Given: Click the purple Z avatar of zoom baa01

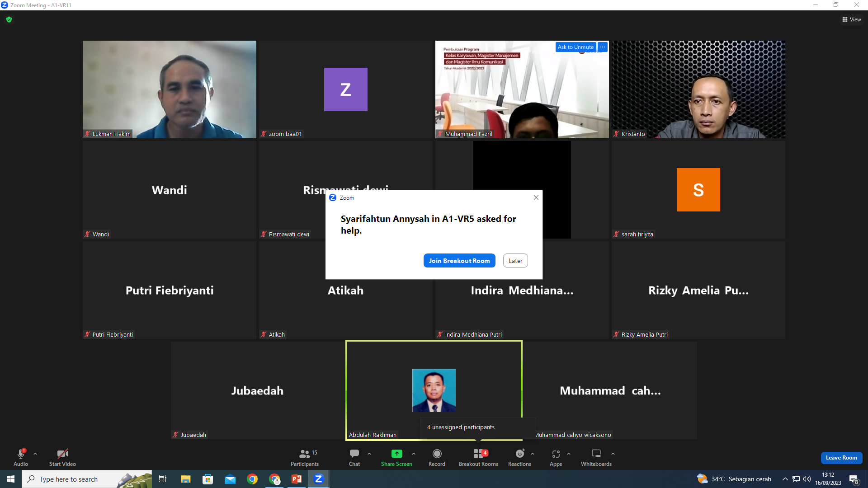Looking at the screenshot, I should (346, 89).
